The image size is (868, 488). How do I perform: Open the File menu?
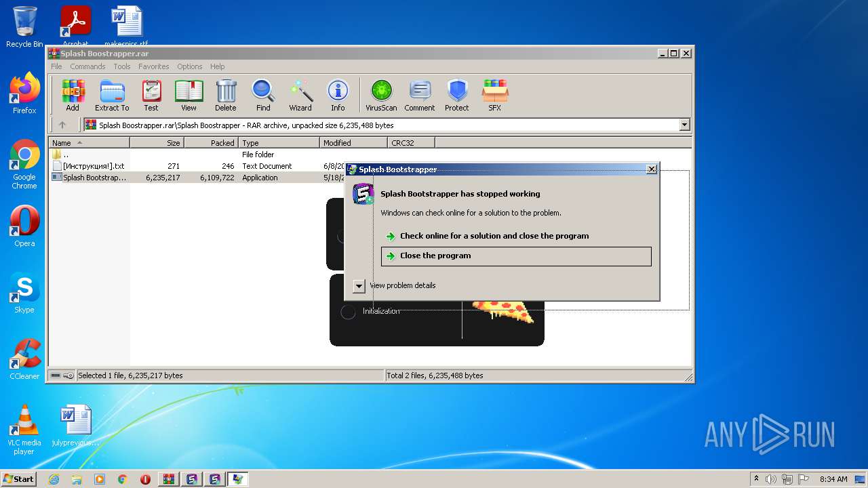pyautogui.click(x=56, y=66)
